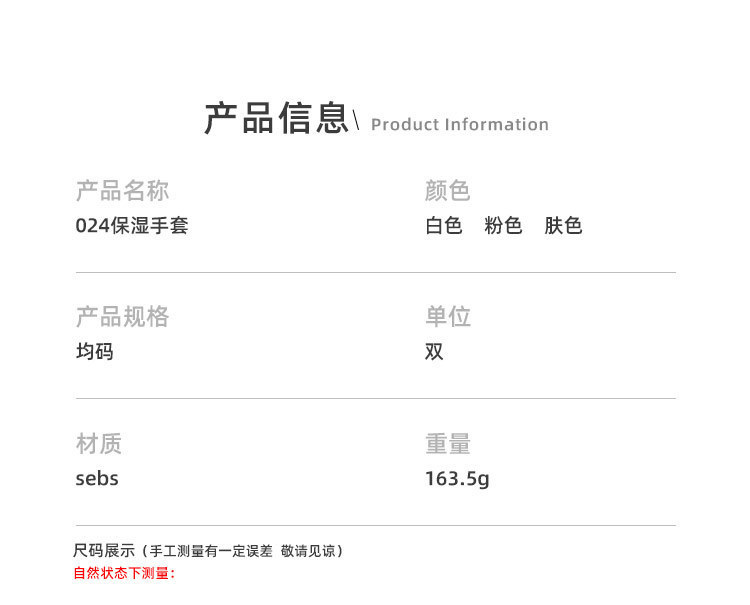Viewport: 750px width, 605px height.
Task: Select the 白色 color option
Action: [x=444, y=226]
